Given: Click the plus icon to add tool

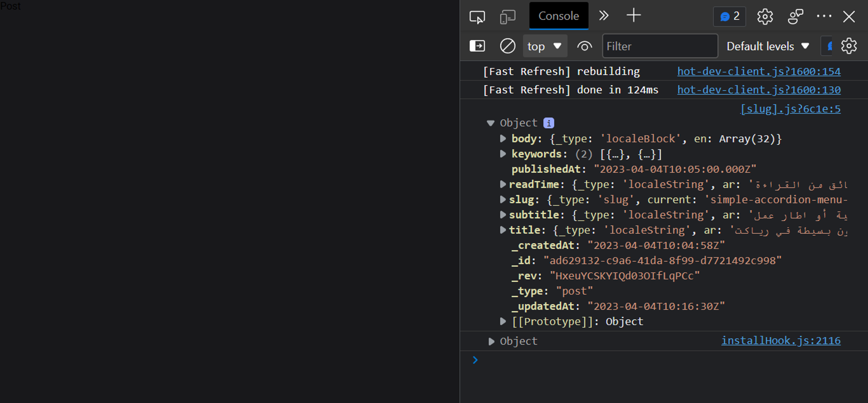Looking at the screenshot, I should (633, 16).
